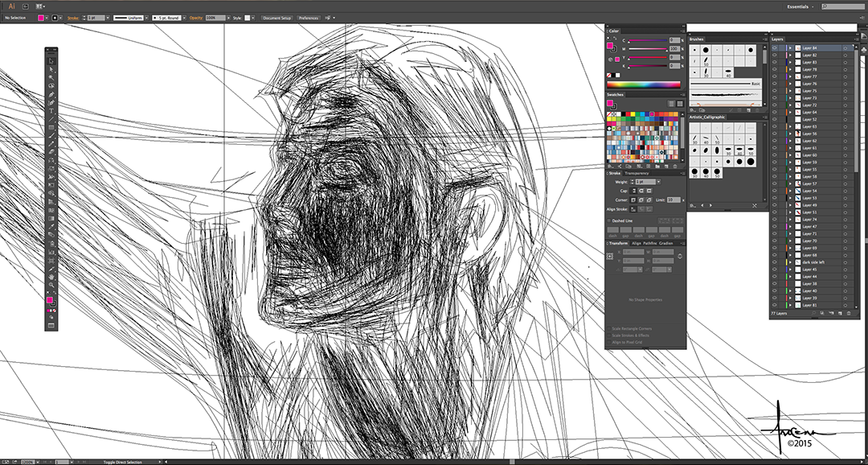Open the Uniform width profile dropdown
868x465 pixels.
pos(146,18)
